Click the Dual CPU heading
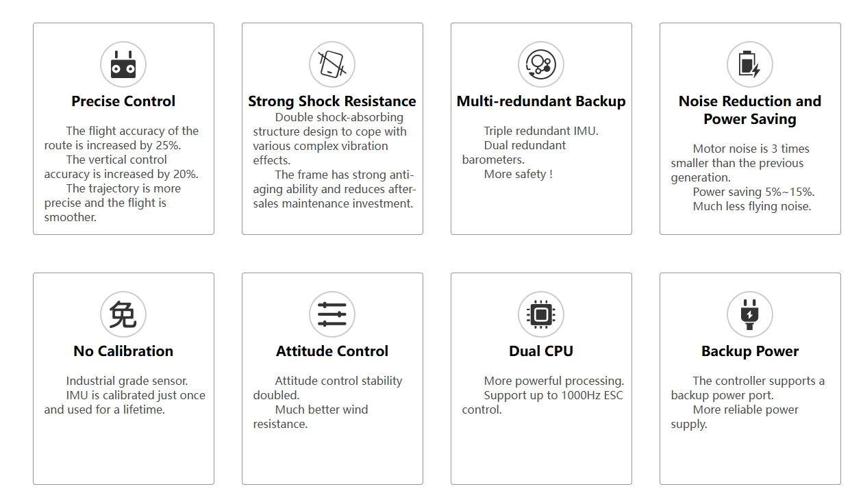Image resolution: width=863 pixels, height=504 pixels. pos(541,351)
